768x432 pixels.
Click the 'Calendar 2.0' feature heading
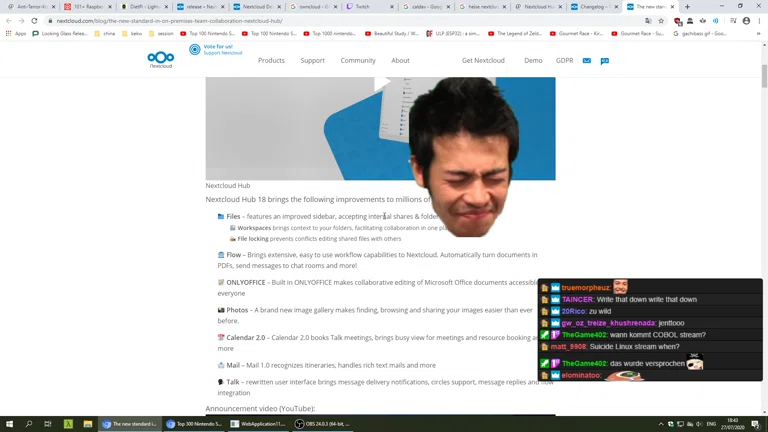[245, 338]
